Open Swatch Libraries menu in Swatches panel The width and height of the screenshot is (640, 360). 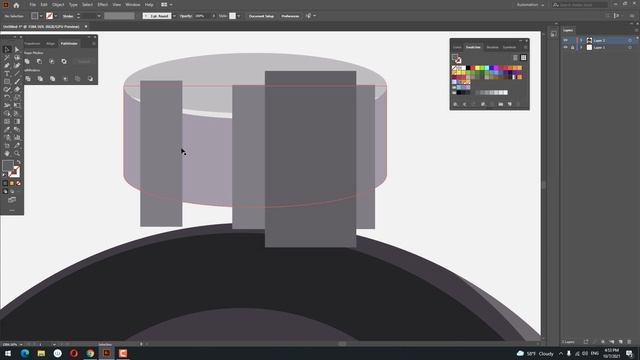456,104
